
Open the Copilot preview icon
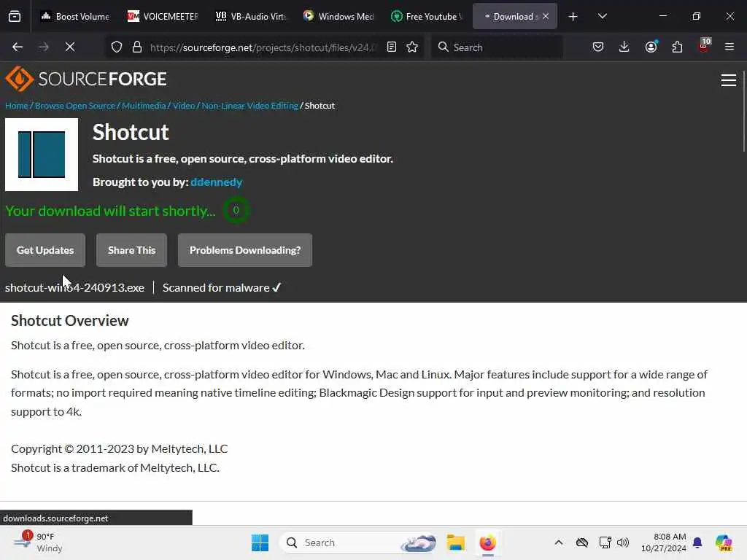(x=724, y=542)
